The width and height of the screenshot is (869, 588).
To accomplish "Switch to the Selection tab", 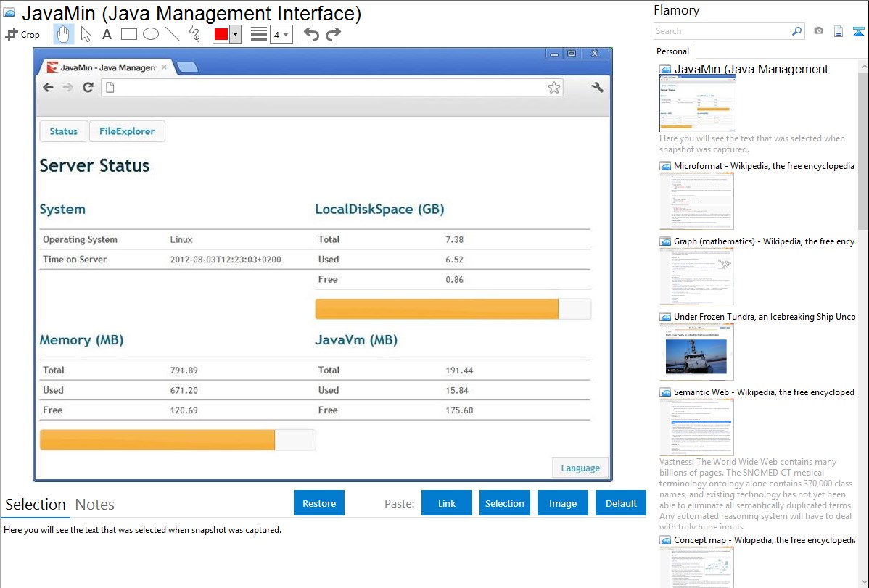I will [x=36, y=505].
